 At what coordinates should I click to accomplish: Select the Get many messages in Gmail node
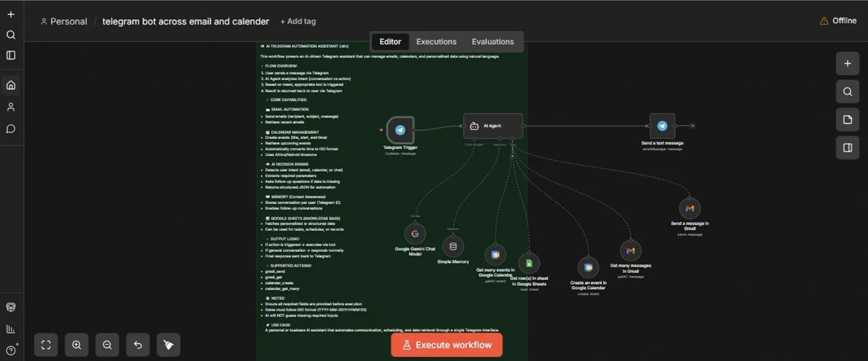tap(631, 251)
